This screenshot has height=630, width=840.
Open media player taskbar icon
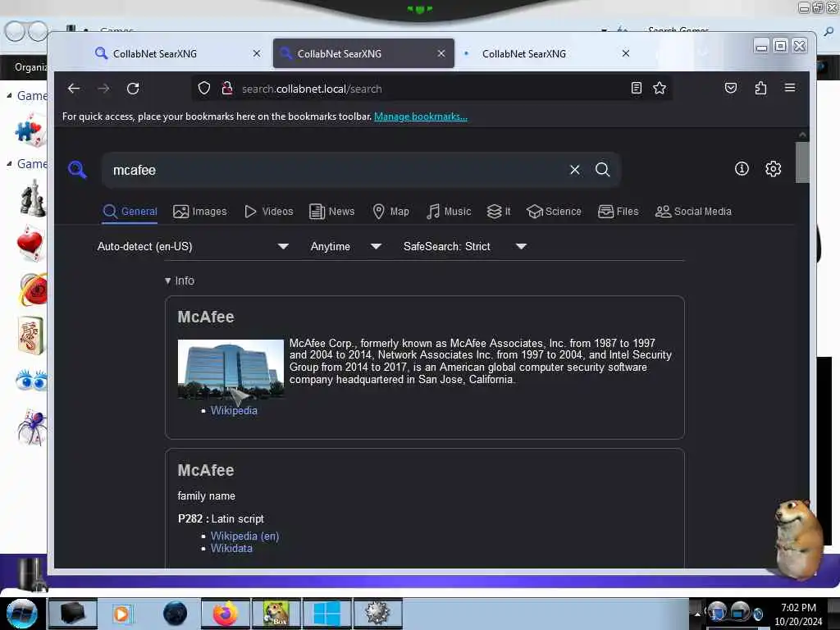(121, 614)
